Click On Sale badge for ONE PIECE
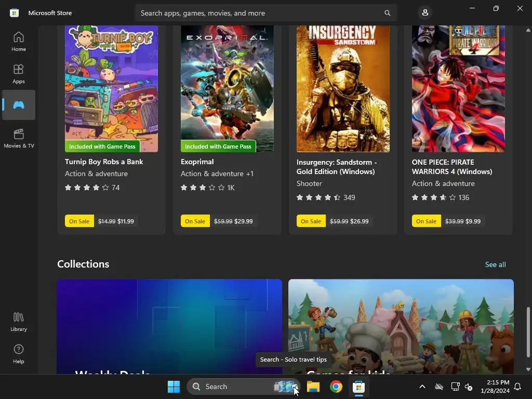 point(426,221)
